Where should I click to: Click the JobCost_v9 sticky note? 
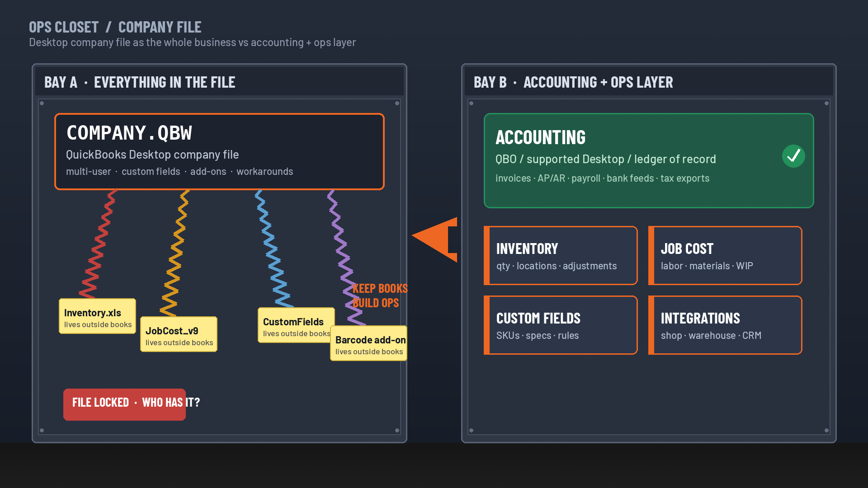click(179, 334)
